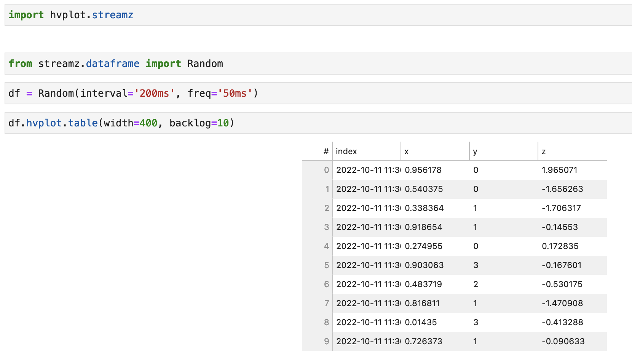Click the y column header
The image size is (632, 364).
[x=475, y=151]
